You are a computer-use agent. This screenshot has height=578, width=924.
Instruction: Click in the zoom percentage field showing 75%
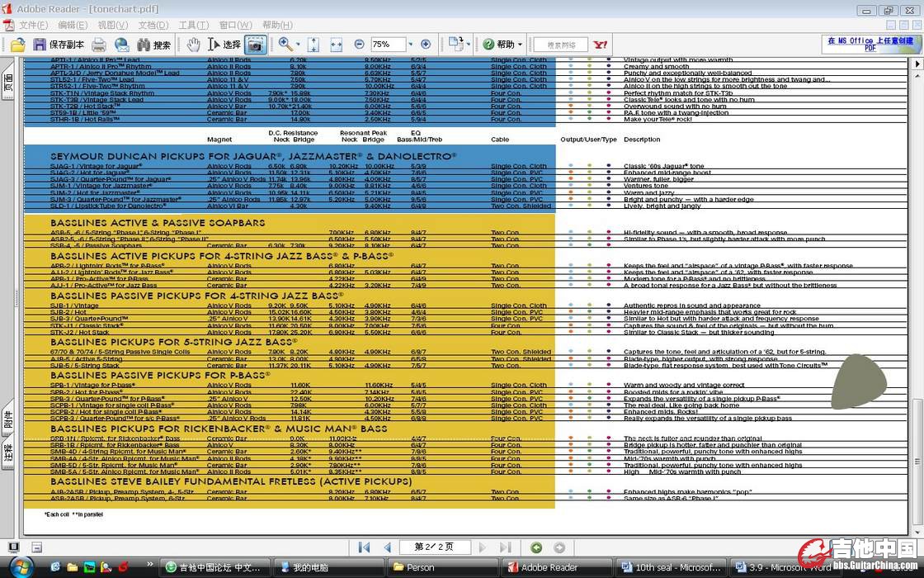tap(389, 45)
